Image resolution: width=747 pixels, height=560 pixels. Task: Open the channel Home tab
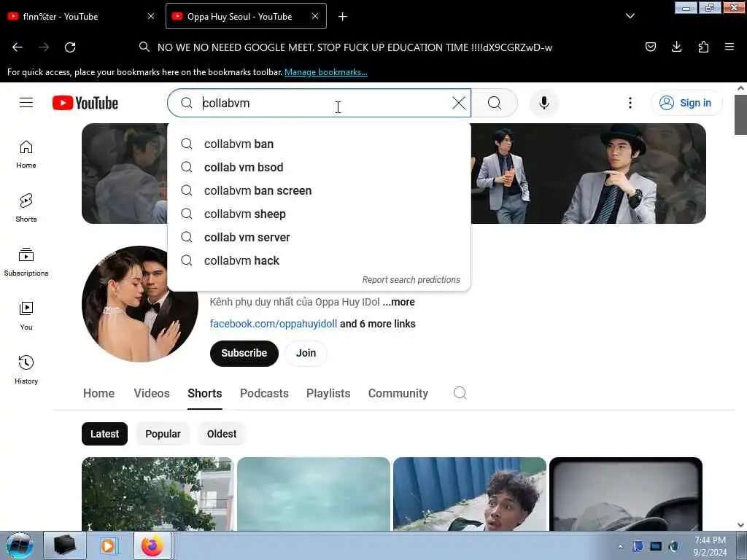[x=98, y=393]
